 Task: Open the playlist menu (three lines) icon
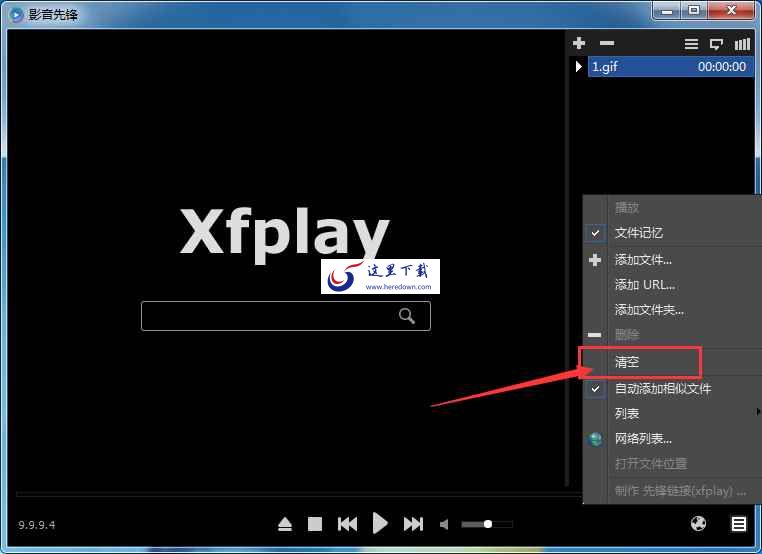tap(691, 44)
